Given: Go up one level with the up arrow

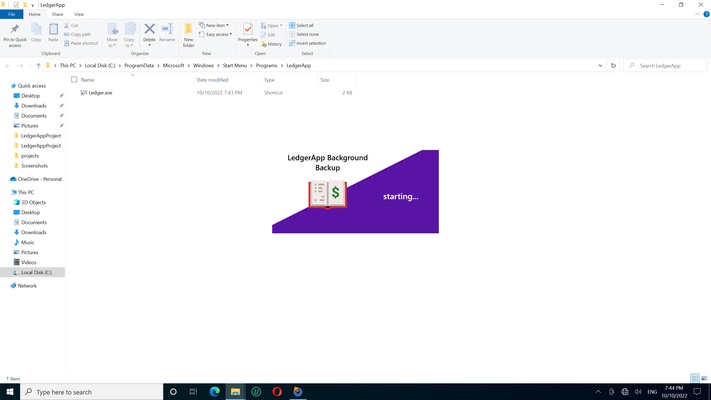Looking at the screenshot, I should click(38, 65).
